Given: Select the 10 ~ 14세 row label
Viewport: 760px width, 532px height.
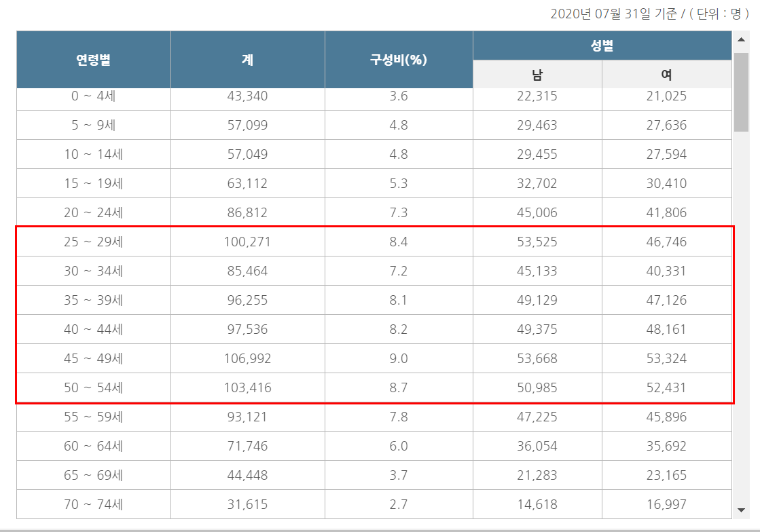Looking at the screenshot, I should pos(94,154).
